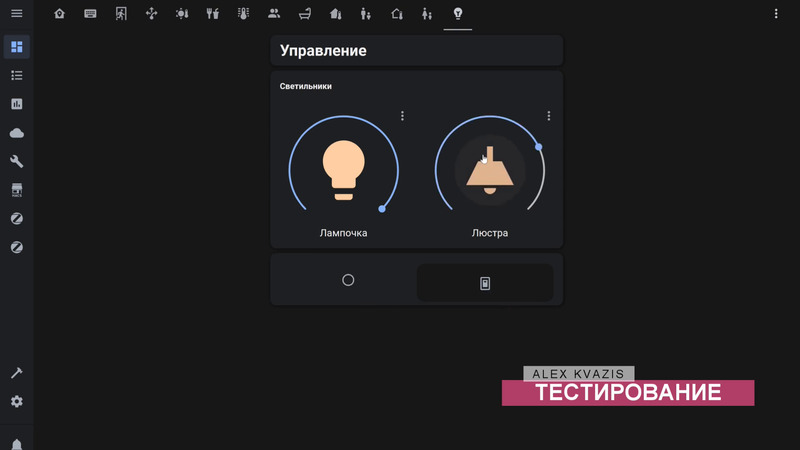Toggle the Лампочка light bulb on/off
This screenshot has width=800, height=450.
coord(343,166)
